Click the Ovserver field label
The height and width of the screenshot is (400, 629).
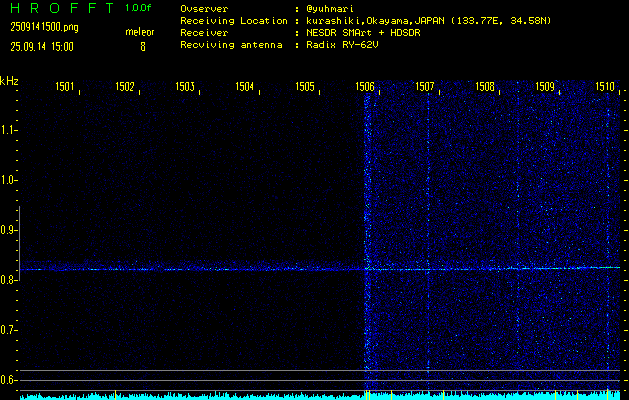click(204, 9)
